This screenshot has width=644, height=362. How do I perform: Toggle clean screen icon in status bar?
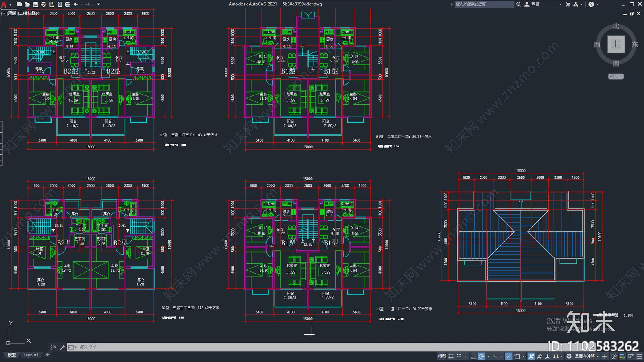click(631, 356)
